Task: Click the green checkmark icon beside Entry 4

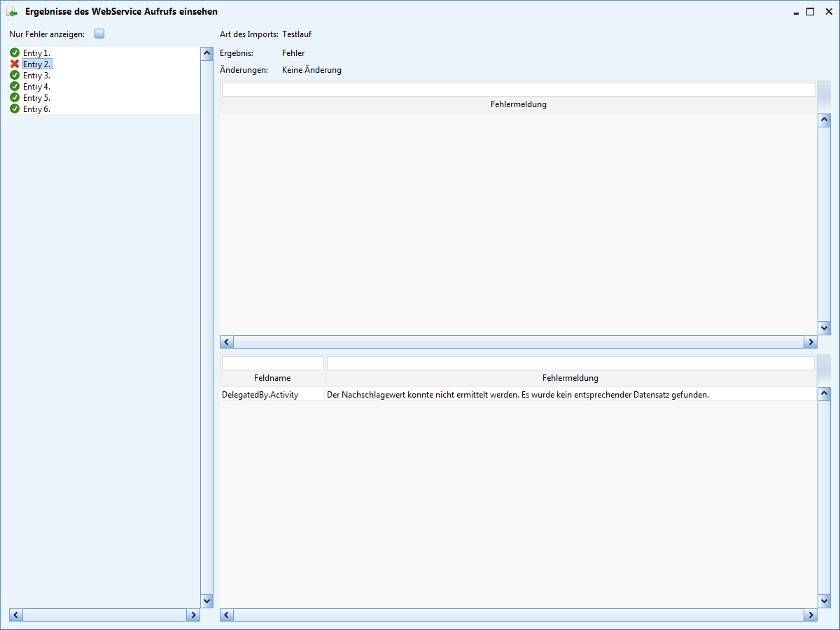Action: click(x=15, y=86)
